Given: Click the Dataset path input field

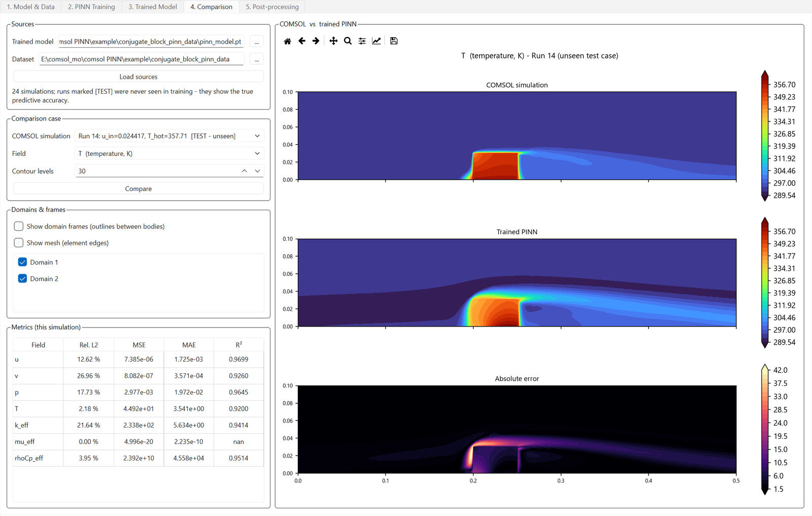Looking at the screenshot, I should click(142, 59).
